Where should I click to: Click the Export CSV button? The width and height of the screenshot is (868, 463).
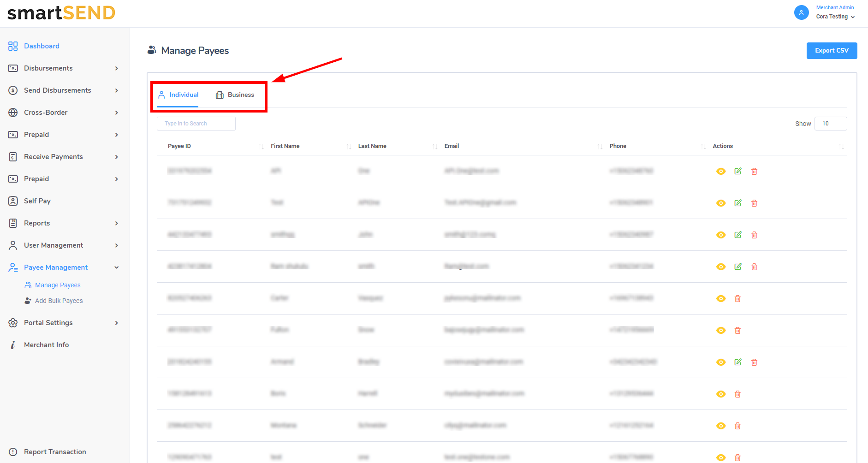coord(831,51)
